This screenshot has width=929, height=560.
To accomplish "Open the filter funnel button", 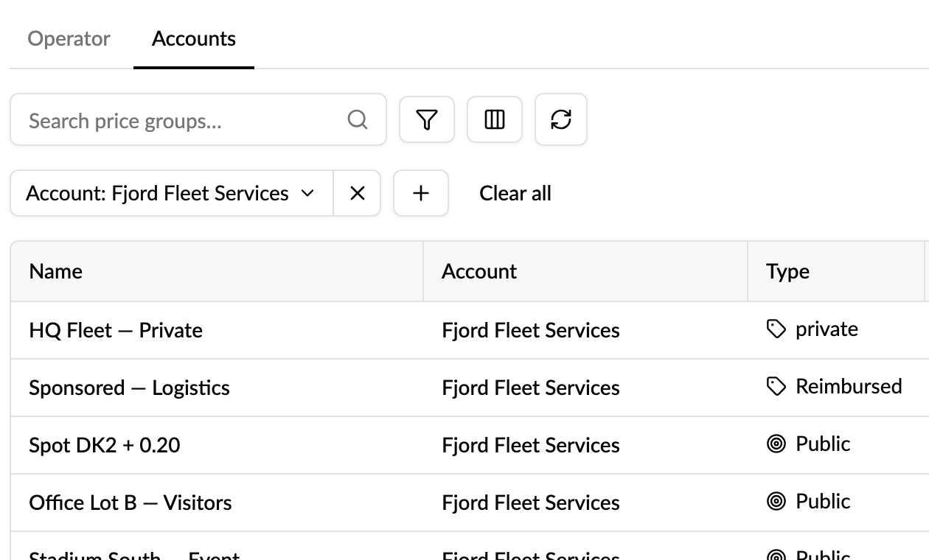I will (x=427, y=119).
